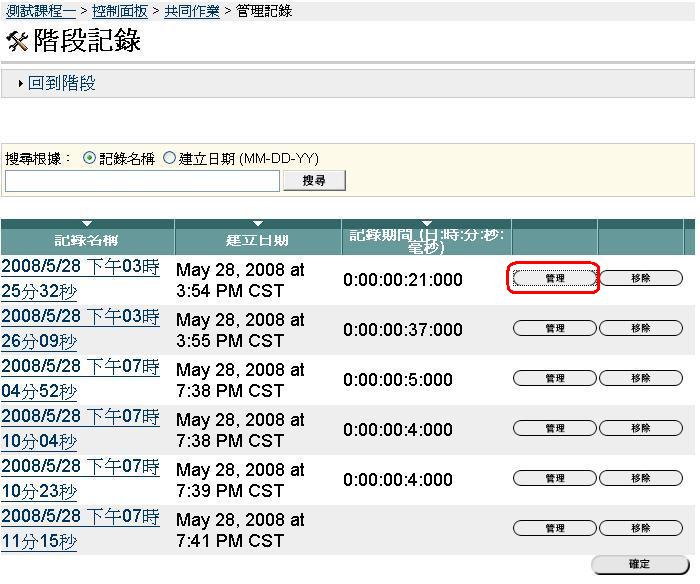Image resolution: width=700 pixels, height=584 pixels.
Task: Go to 控制面板 breadcrumb
Action: [x=119, y=11]
